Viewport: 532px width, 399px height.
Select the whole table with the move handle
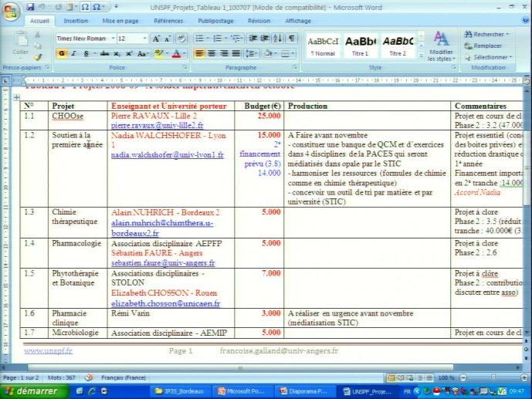coord(16,98)
